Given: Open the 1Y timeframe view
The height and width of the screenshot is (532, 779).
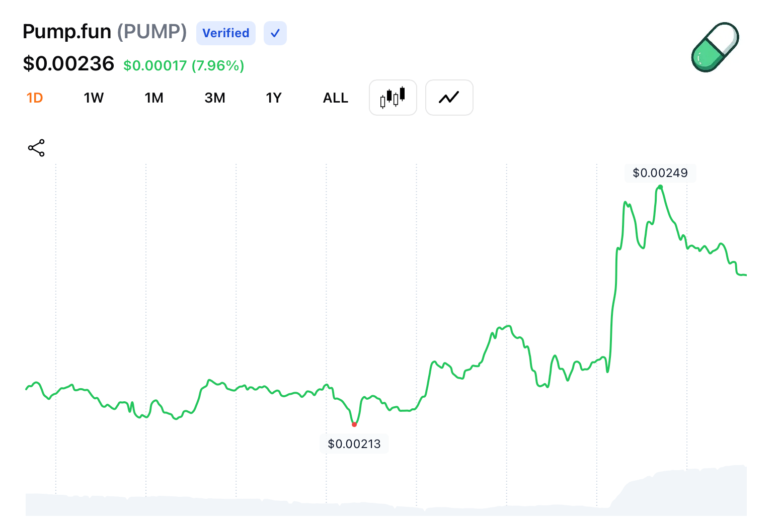Looking at the screenshot, I should tap(274, 98).
